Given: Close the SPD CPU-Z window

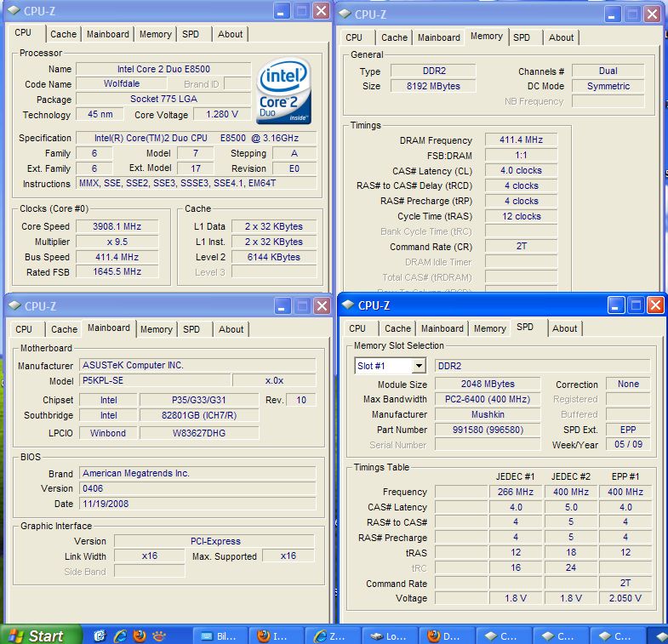Looking at the screenshot, I should [x=655, y=305].
